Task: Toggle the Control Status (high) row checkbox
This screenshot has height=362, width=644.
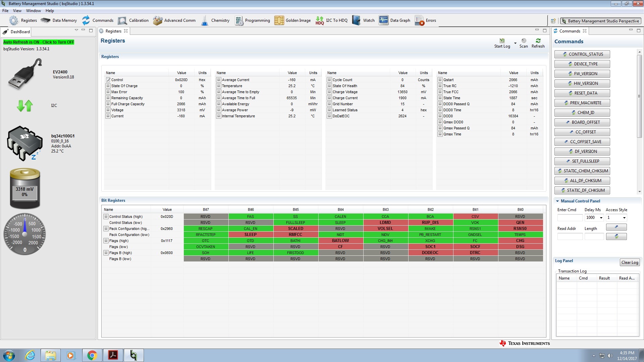Action: click(x=106, y=217)
